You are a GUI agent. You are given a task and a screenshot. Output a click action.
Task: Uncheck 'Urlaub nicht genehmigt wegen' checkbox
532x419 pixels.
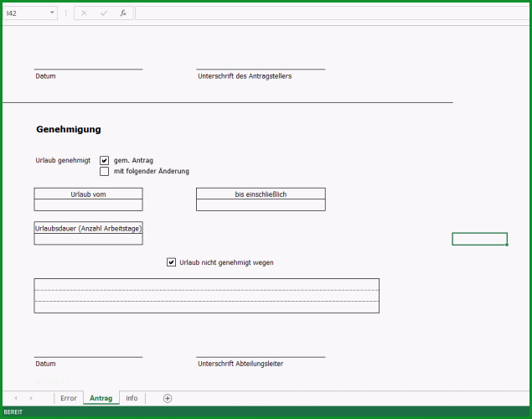(x=172, y=262)
